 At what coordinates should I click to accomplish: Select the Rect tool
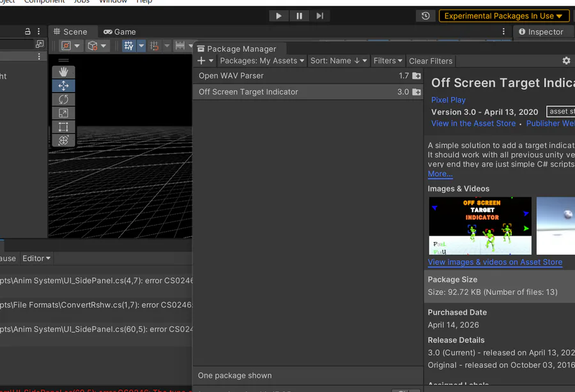point(63,127)
